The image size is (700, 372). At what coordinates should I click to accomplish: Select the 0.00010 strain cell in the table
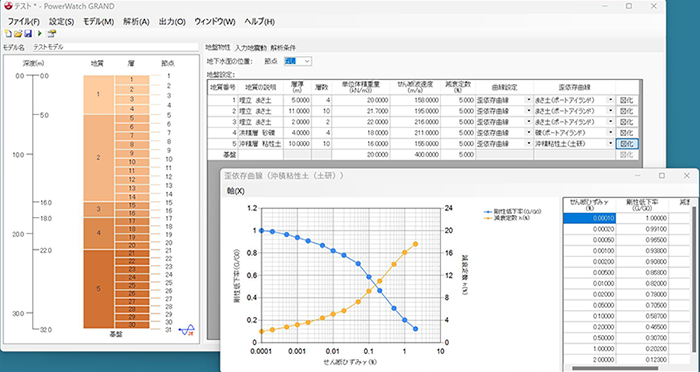coord(589,218)
